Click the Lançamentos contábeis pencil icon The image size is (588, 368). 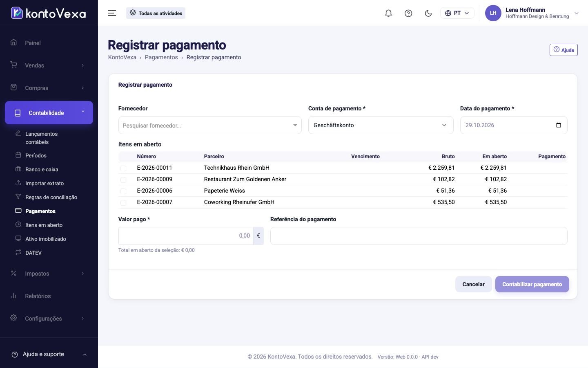point(18,133)
